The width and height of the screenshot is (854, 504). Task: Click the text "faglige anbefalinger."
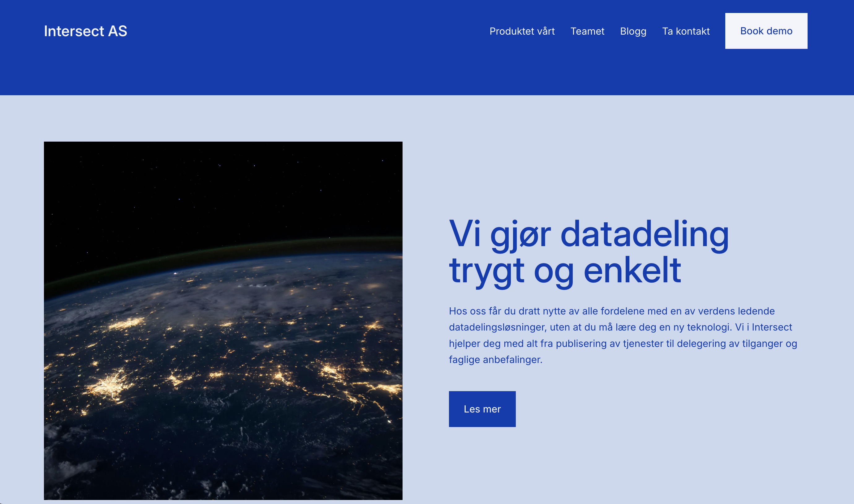pos(495,360)
